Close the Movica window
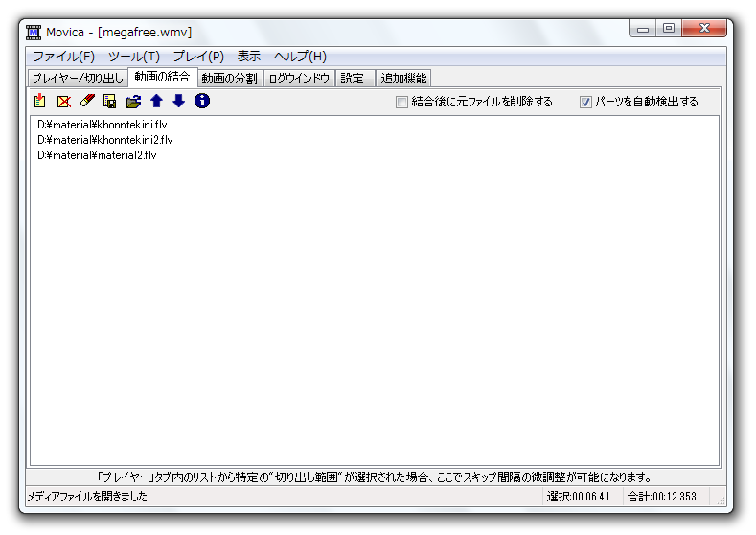Viewport: 756px width, 535px height. [x=704, y=29]
